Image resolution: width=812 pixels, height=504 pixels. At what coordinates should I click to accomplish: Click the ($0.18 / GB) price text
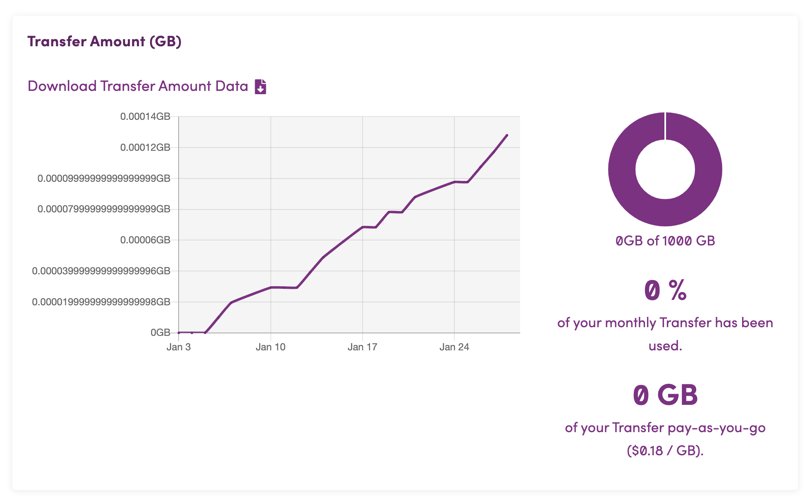click(x=665, y=450)
